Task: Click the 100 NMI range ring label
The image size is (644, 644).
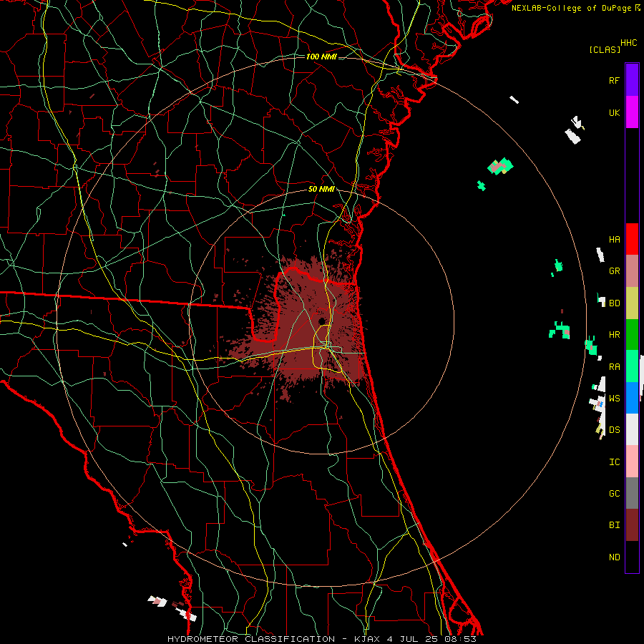Action: coord(321,57)
